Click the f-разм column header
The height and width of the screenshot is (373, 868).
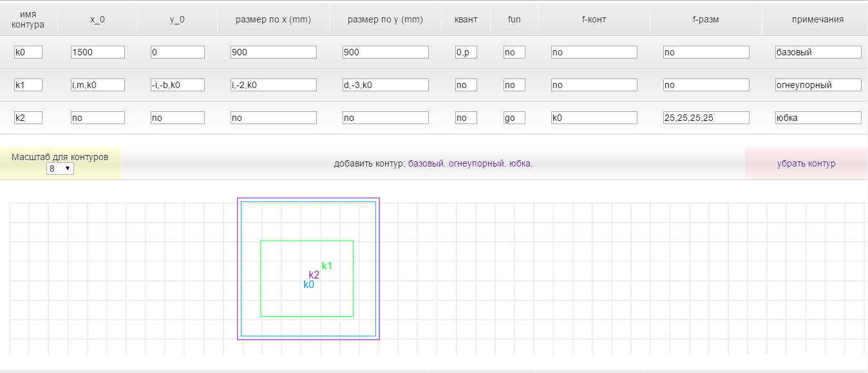click(x=706, y=19)
